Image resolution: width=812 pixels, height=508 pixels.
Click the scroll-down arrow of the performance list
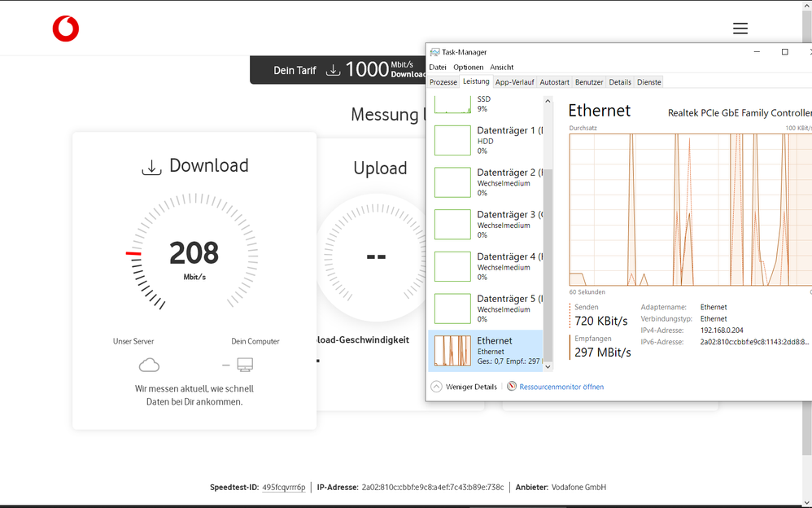548,366
